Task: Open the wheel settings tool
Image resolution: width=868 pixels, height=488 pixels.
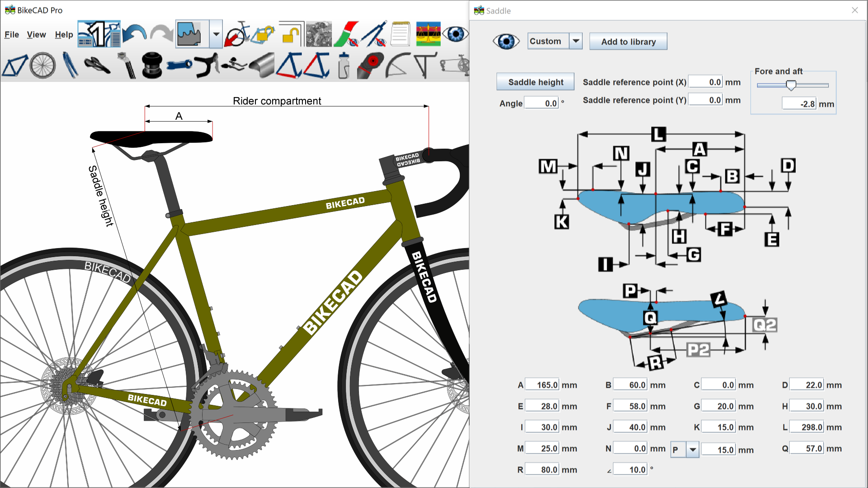Action: [43, 66]
